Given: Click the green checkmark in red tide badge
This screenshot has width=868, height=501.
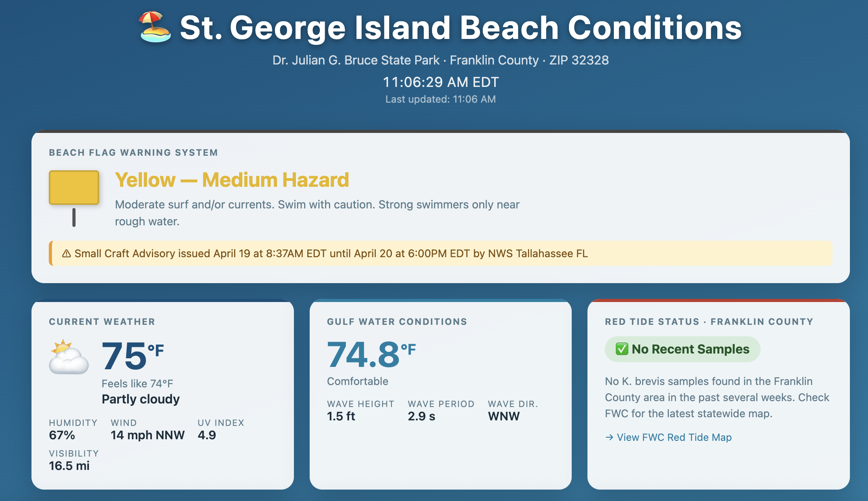Looking at the screenshot, I should (622, 349).
